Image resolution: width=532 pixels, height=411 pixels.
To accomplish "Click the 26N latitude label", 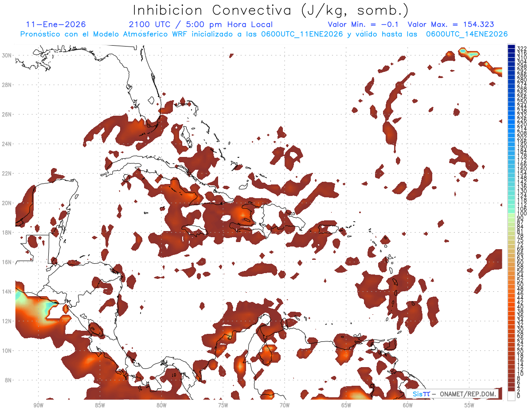I will (8, 114).
